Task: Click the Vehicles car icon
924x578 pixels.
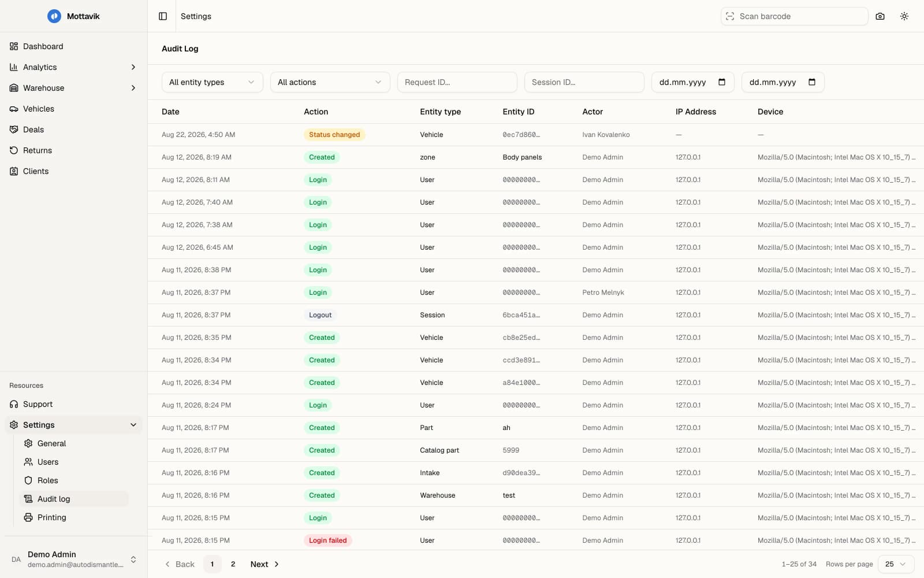Action: (x=14, y=109)
